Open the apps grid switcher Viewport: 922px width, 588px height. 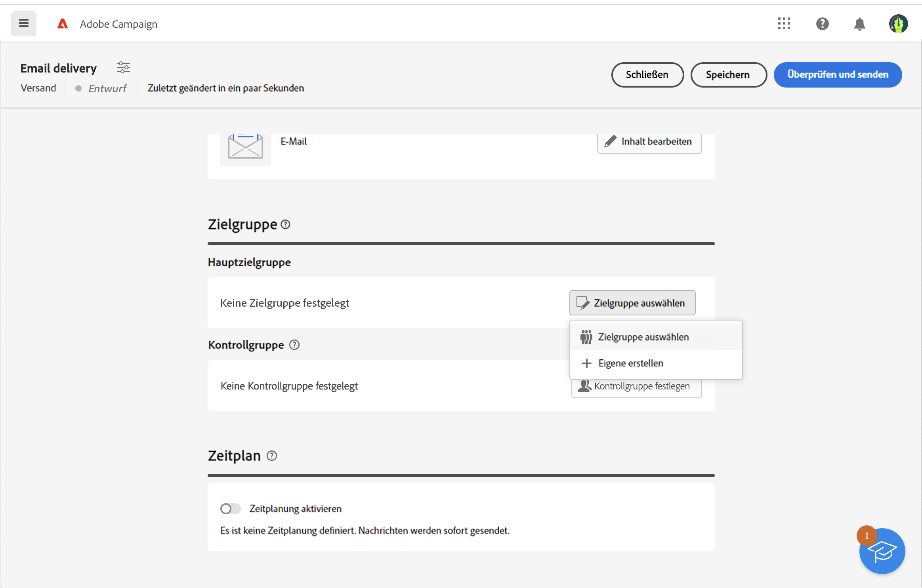click(x=784, y=24)
